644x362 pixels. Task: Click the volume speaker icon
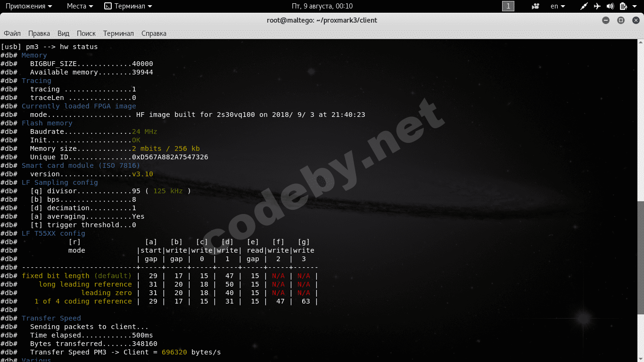(610, 6)
